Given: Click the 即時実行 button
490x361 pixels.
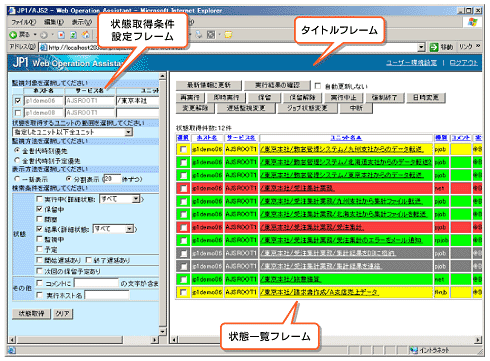Looking at the screenshot, I should [226, 97].
